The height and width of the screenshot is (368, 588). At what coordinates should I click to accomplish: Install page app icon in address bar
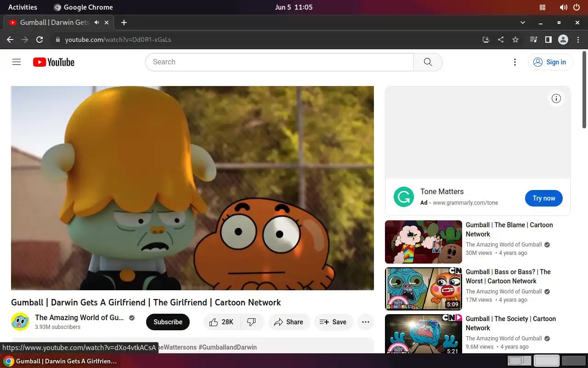pos(486,40)
